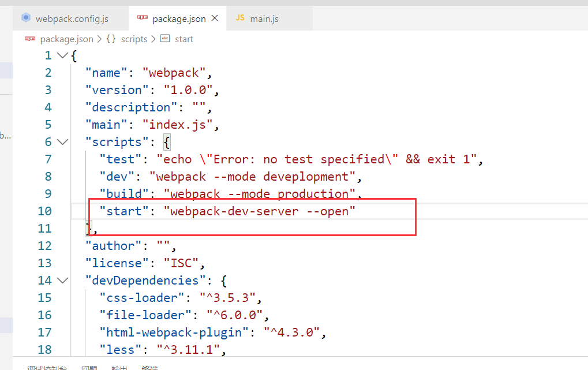Click the JS icon on main.js tab
This screenshot has height=370, width=588.
pos(240,18)
